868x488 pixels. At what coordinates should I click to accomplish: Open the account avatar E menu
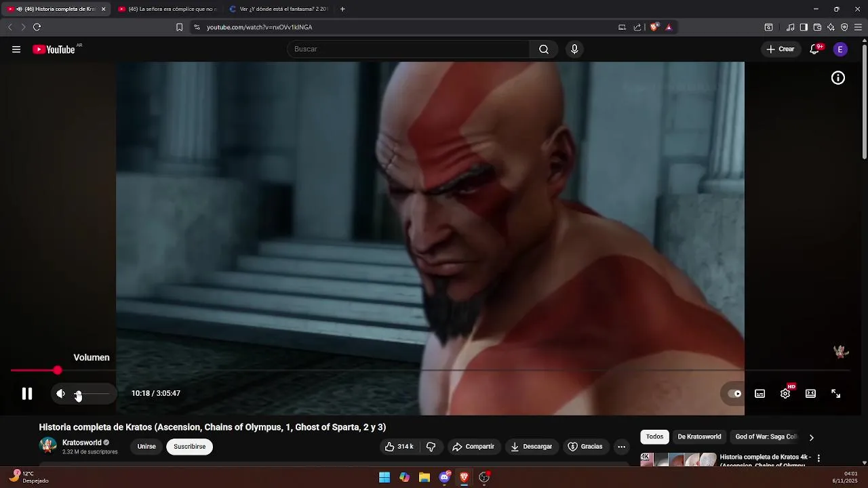pyautogui.click(x=840, y=49)
